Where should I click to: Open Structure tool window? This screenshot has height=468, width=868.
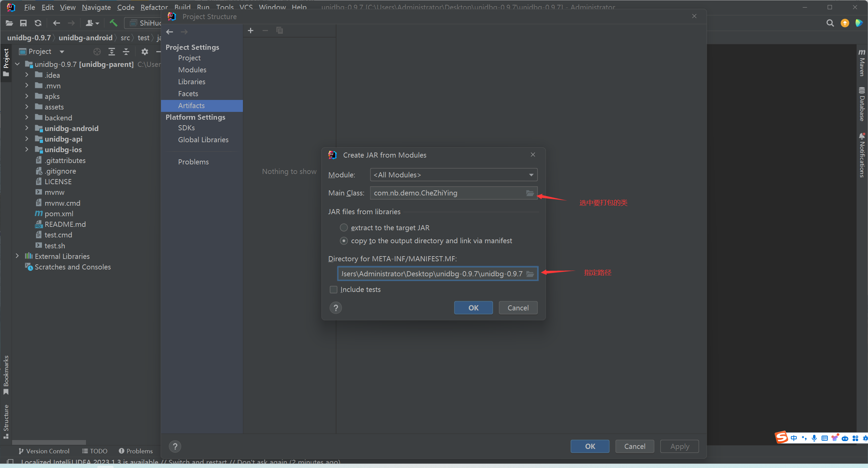(x=6, y=422)
